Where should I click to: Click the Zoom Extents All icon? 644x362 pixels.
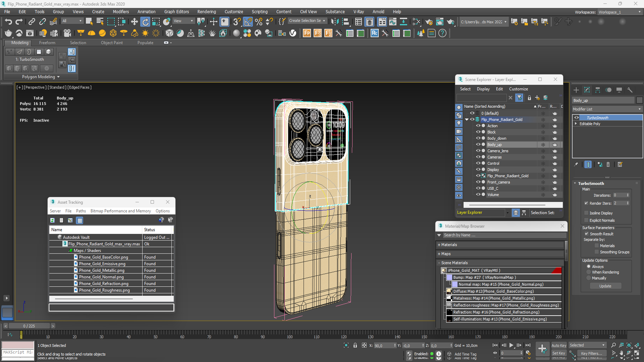637,345
